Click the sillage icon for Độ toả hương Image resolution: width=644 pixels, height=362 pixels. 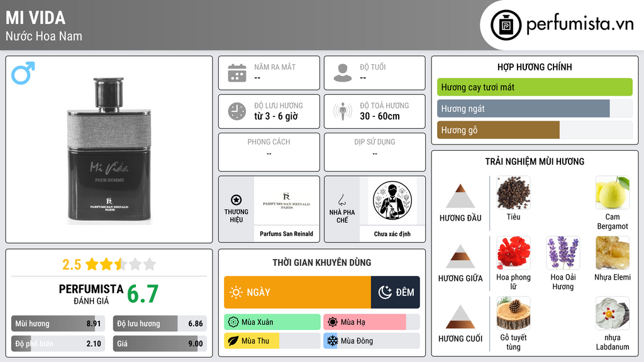(343, 111)
